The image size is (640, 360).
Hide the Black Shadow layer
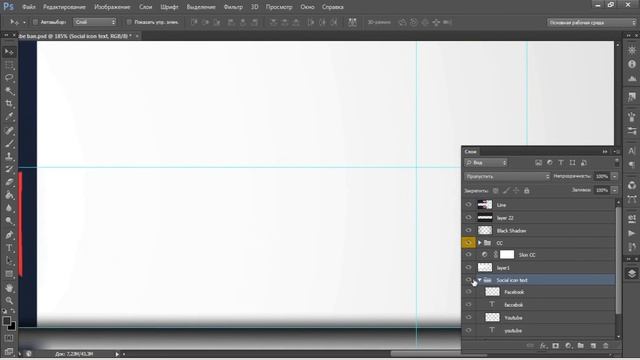click(469, 231)
